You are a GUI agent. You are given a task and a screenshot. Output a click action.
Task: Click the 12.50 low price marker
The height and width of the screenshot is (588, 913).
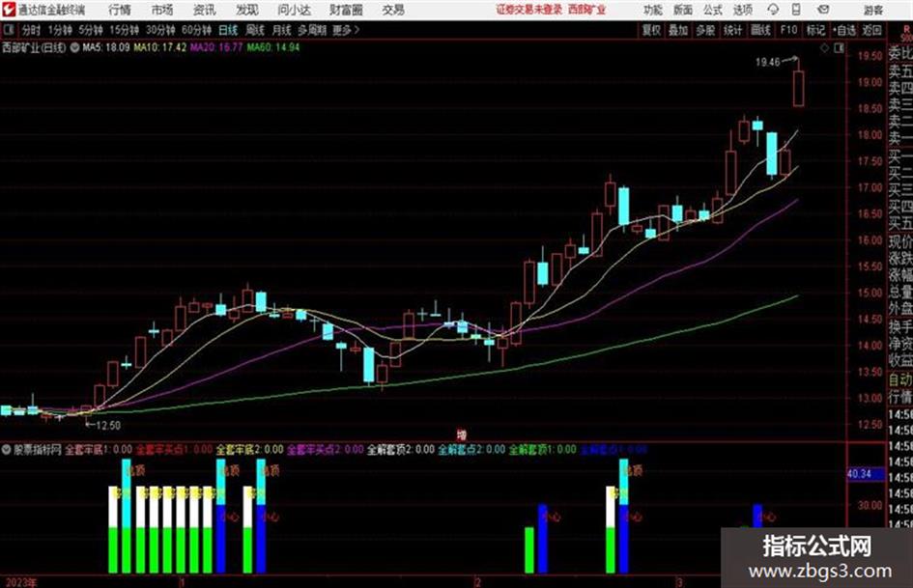coord(107,426)
